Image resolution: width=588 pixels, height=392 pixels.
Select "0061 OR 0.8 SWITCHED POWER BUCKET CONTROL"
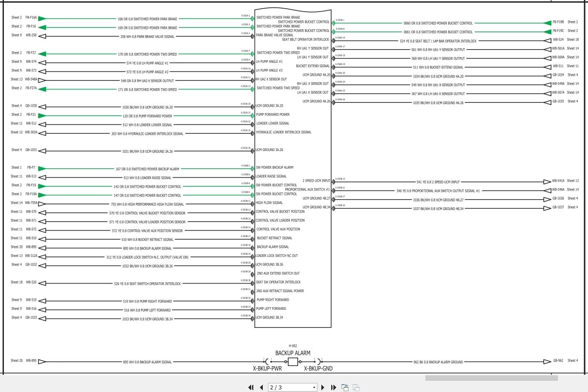coord(438,32)
